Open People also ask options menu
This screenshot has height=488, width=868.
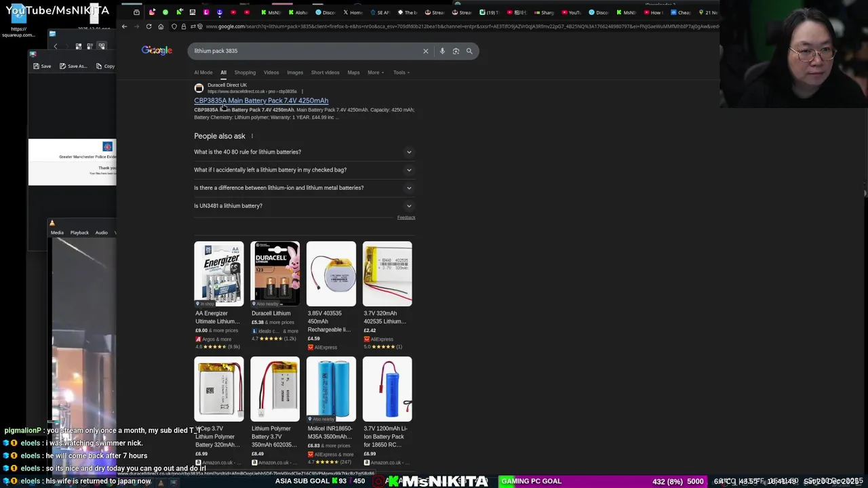(252, 136)
